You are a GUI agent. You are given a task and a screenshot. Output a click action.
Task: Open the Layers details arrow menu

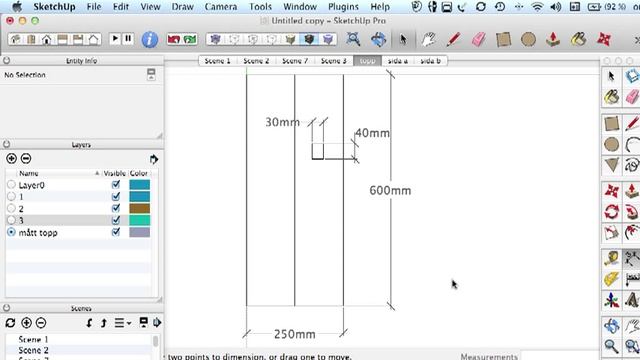tap(153, 159)
